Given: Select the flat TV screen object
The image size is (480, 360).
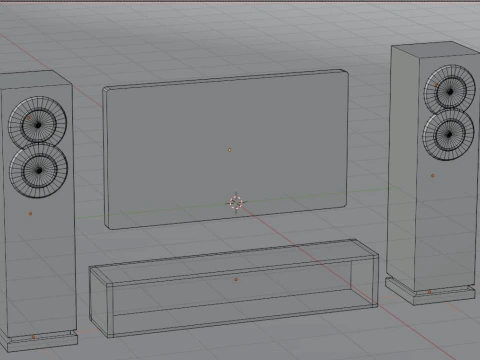Looking at the screenshot, I should click(226, 149).
